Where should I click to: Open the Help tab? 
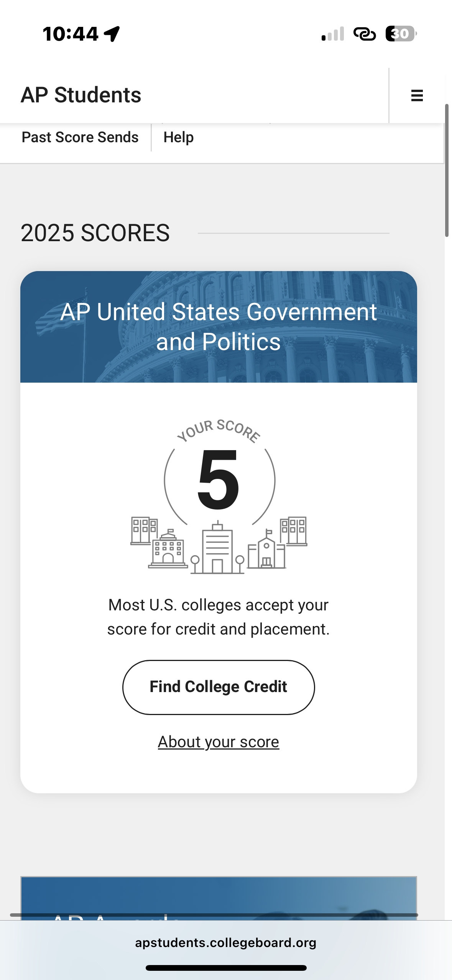coord(179,137)
